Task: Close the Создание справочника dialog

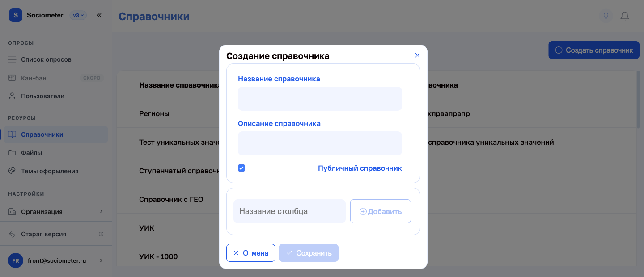Action: click(x=417, y=55)
